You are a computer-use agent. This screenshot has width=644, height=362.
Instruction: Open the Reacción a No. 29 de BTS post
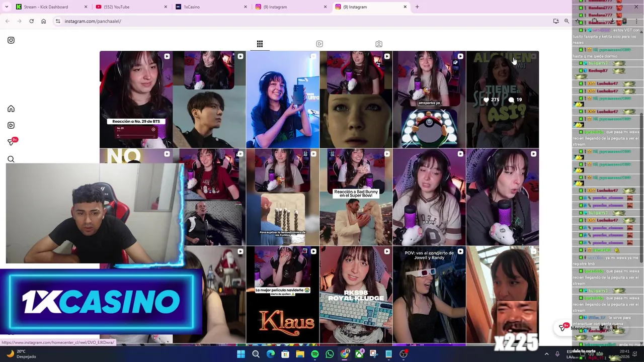[x=136, y=100]
